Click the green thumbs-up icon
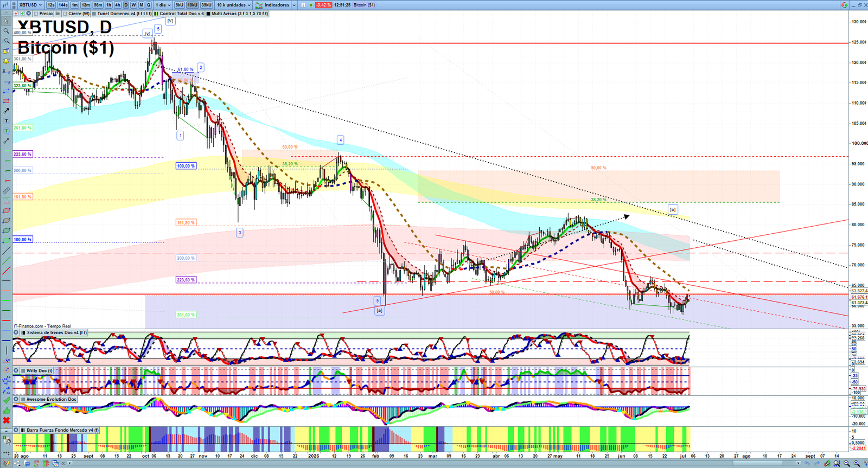 [x=7, y=411]
